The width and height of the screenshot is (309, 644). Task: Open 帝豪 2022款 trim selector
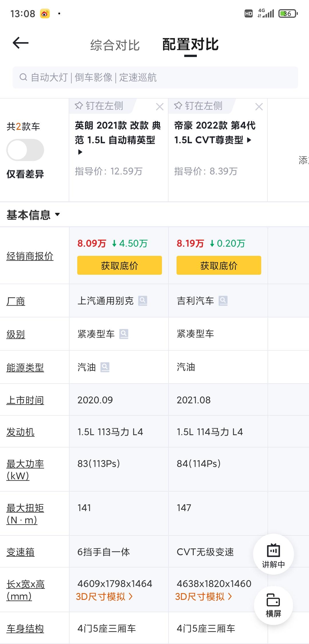(x=215, y=132)
